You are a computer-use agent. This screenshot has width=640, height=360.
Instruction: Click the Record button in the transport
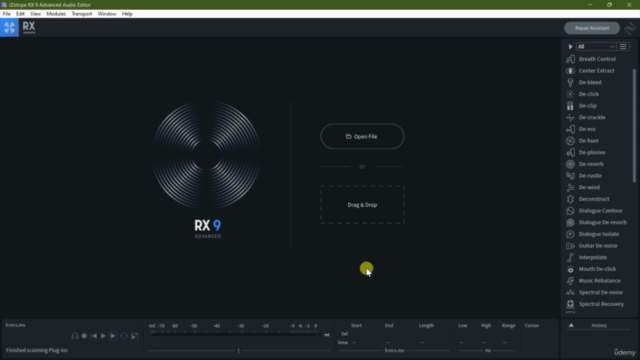(x=84, y=336)
